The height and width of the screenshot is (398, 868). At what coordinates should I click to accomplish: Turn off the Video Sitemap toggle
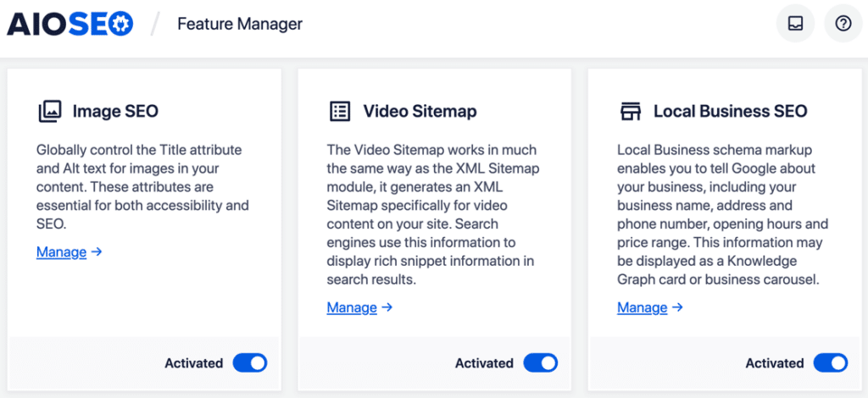pyautogui.click(x=540, y=363)
